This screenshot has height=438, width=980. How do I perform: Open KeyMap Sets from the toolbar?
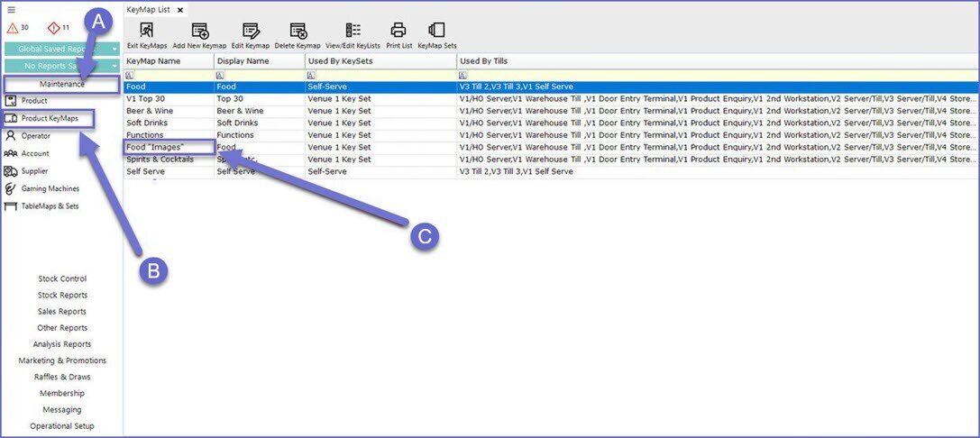(436, 31)
